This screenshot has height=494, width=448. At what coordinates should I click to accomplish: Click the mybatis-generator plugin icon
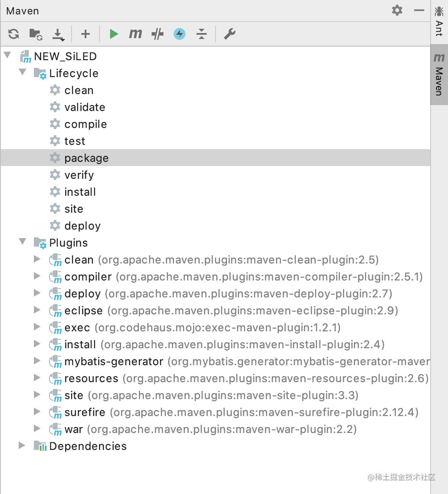click(x=55, y=362)
